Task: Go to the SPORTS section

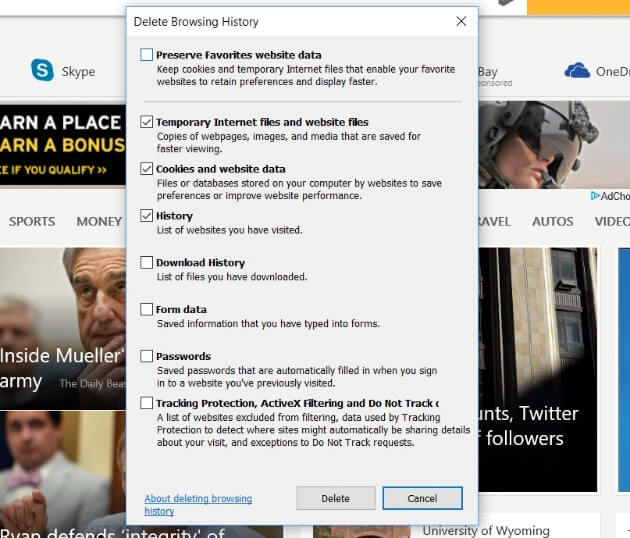Action: 32,221
